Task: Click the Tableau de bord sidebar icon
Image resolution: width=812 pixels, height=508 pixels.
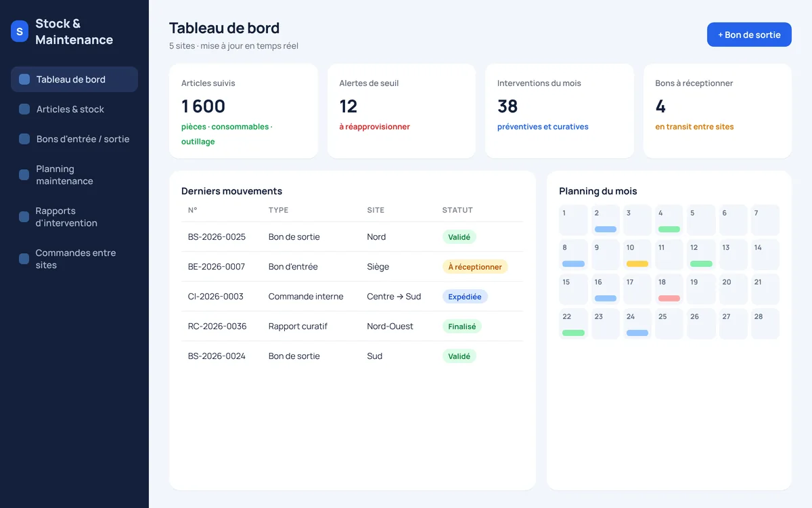Action: (x=24, y=79)
